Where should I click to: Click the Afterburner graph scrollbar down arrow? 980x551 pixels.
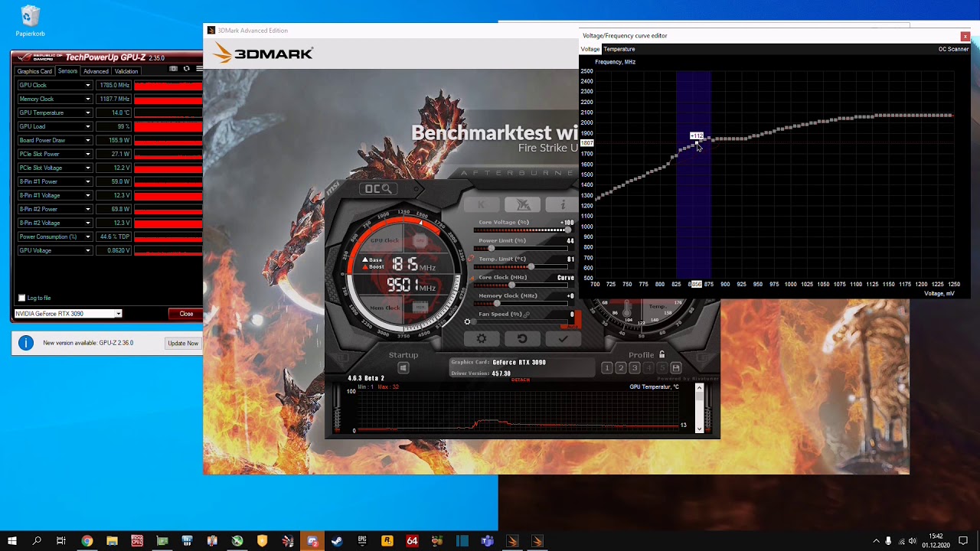pyautogui.click(x=699, y=429)
